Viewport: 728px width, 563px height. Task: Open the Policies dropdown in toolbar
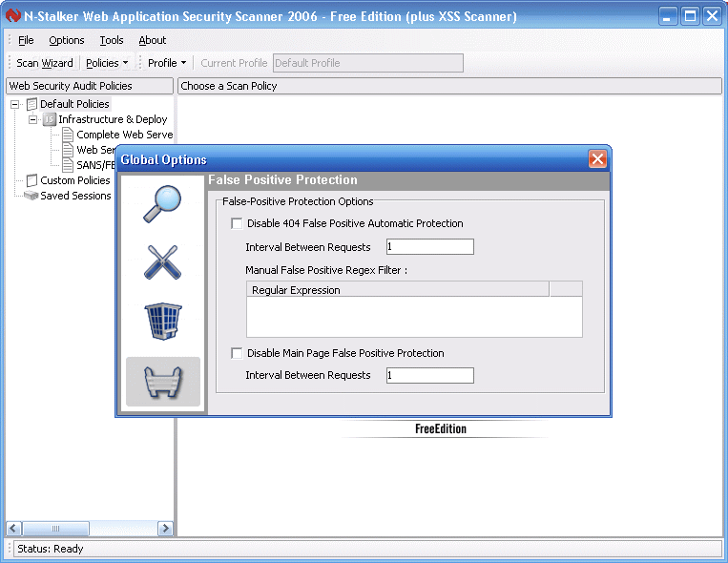click(x=107, y=63)
